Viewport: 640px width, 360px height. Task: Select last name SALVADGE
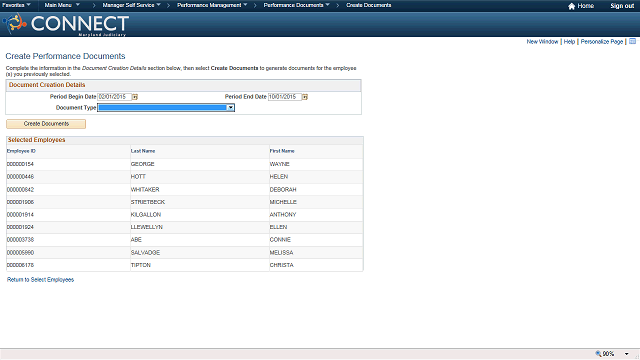coord(145,253)
